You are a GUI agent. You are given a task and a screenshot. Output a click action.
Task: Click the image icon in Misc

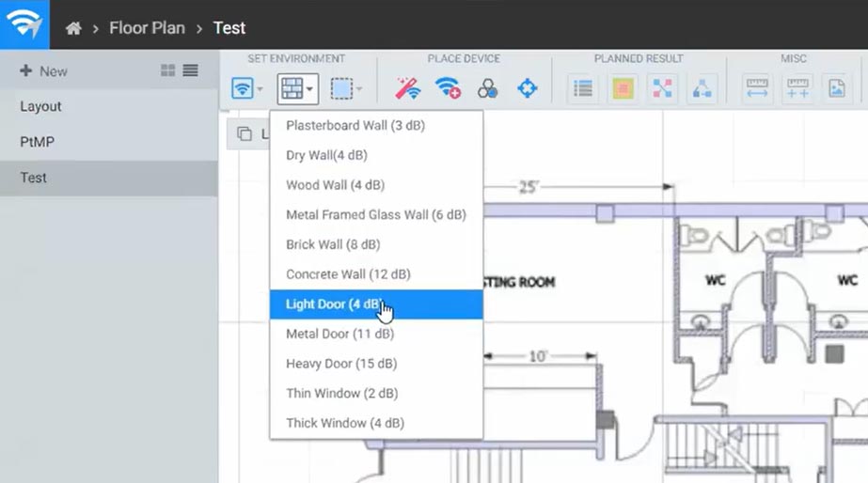click(x=836, y=88)
